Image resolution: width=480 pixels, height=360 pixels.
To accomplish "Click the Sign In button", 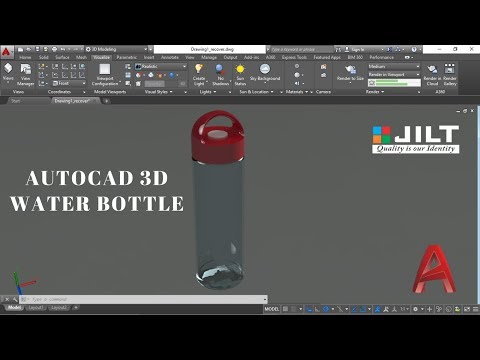I will tap(357, 49).
